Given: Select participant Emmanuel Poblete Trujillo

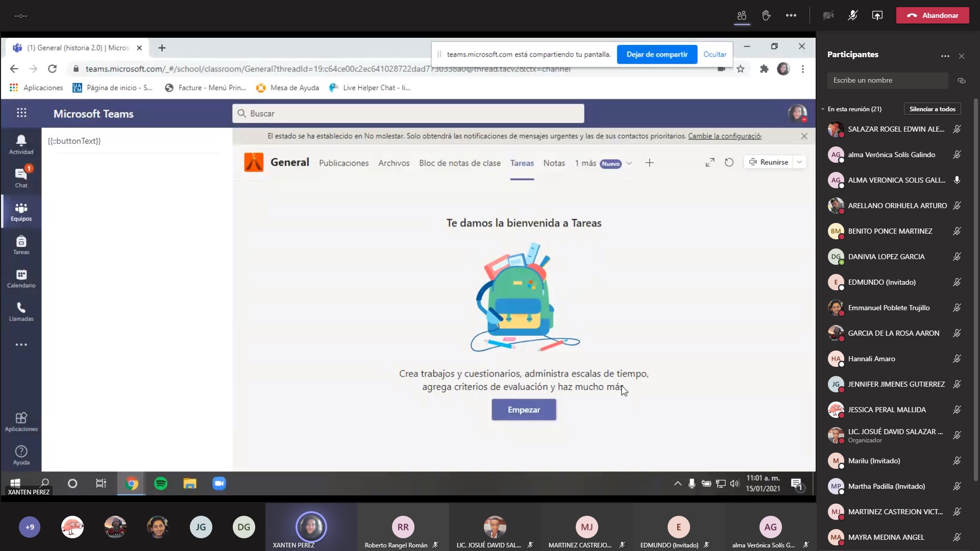Looking at the screenshot, I should [x=889, y=308].
